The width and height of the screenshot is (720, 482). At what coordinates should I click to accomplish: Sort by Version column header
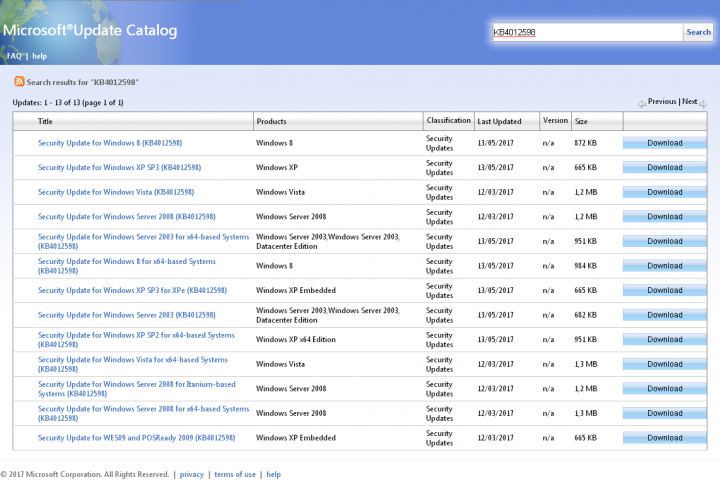[x=555, y=120]
